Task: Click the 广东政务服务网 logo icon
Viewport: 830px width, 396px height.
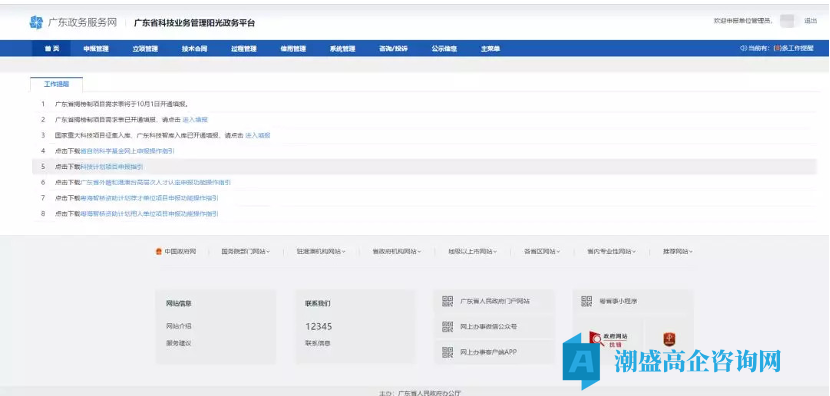Action: coord(36,22)
